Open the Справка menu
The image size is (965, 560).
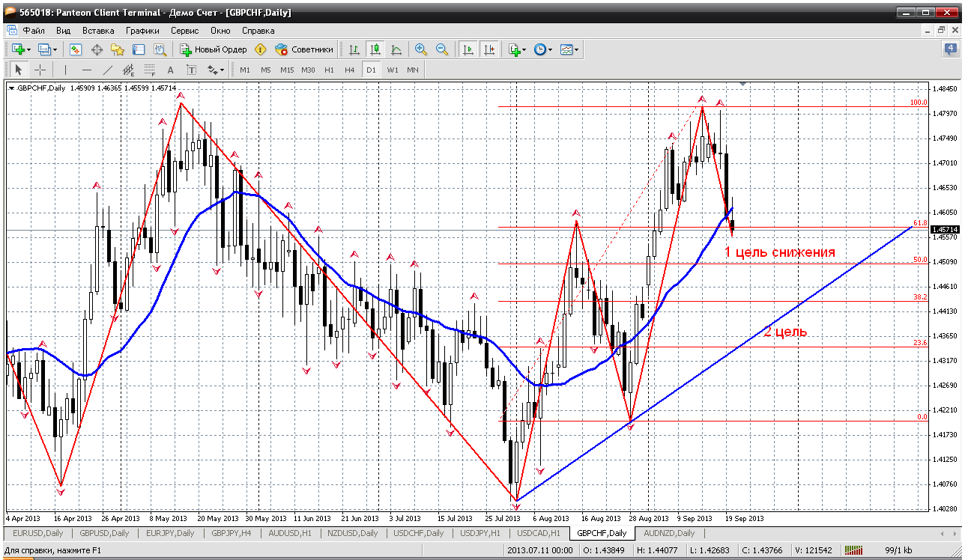258,31
